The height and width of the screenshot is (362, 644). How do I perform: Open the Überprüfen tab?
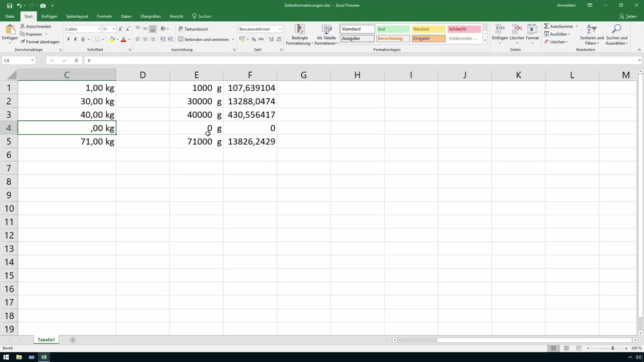point(151,16)
